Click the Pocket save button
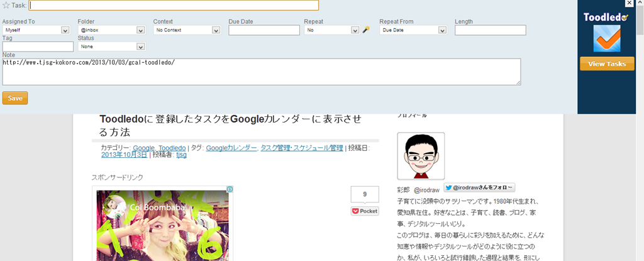The image size is (644, 261). 365,211
